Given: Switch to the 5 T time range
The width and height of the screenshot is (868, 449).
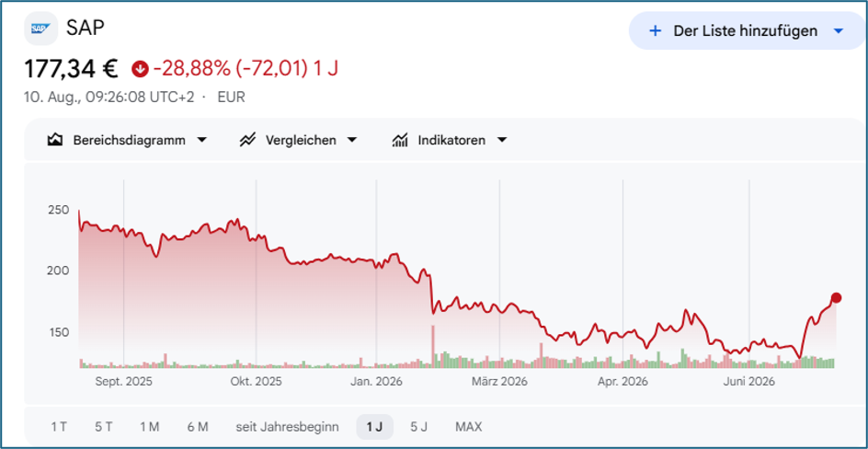Looking at the screenshot, I should (x=104, y=427).
